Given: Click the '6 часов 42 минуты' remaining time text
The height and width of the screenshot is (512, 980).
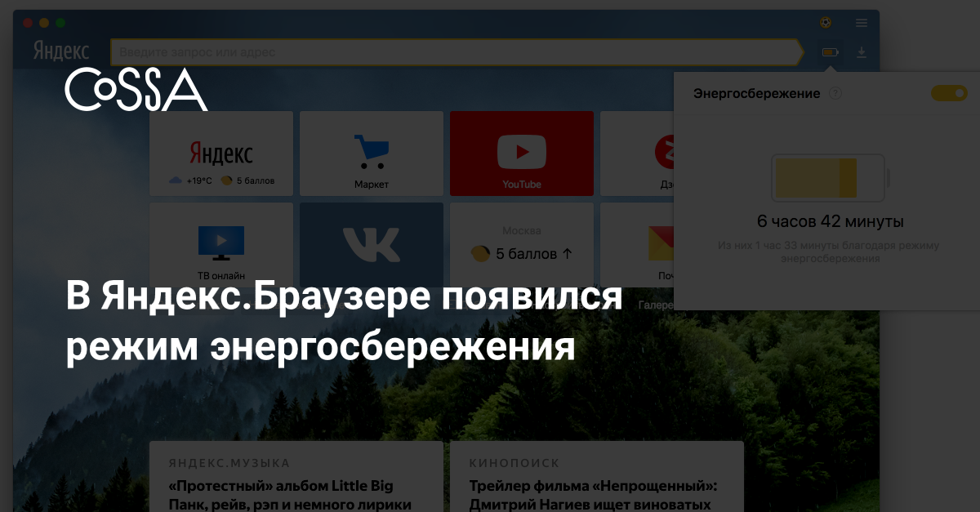Looking at the screenshot, I should tap(830, 221).
